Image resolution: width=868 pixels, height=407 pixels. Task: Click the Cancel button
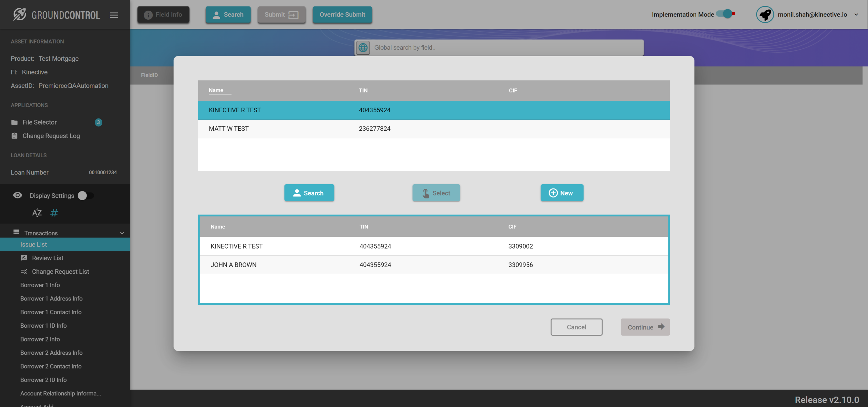[x=576, y=327]
